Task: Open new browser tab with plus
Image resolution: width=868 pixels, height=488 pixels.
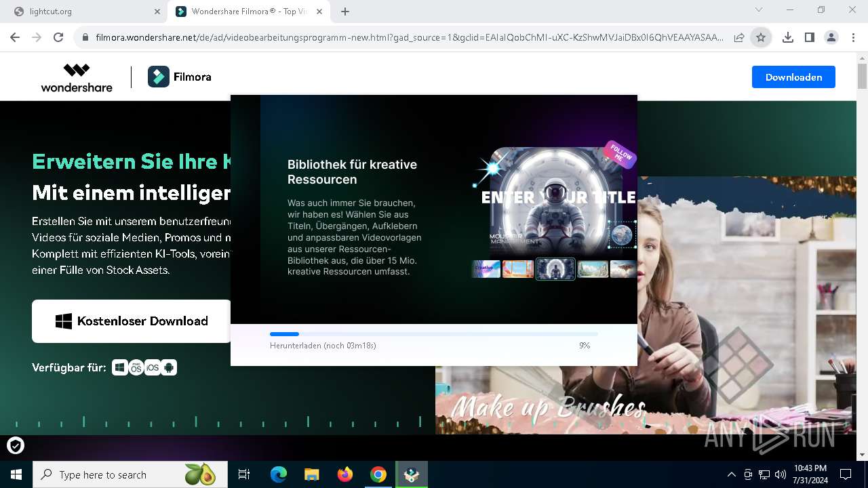Action: (345, 12)
